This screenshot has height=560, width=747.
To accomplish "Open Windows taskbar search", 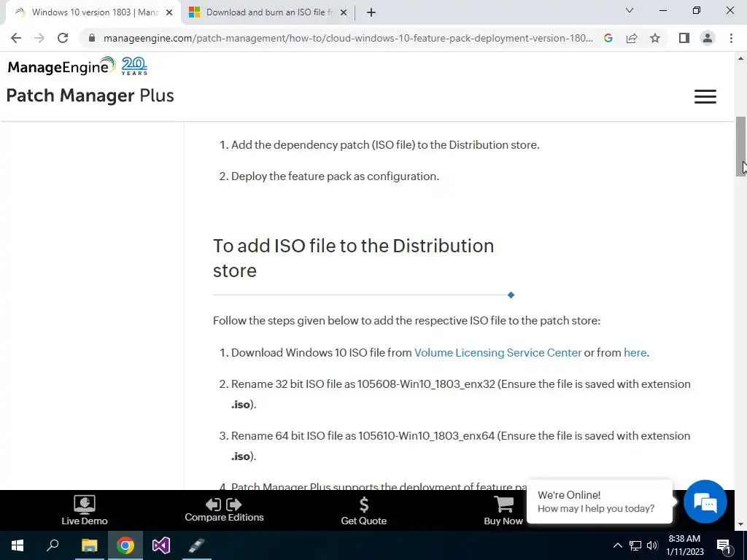I will click(53, 545).
